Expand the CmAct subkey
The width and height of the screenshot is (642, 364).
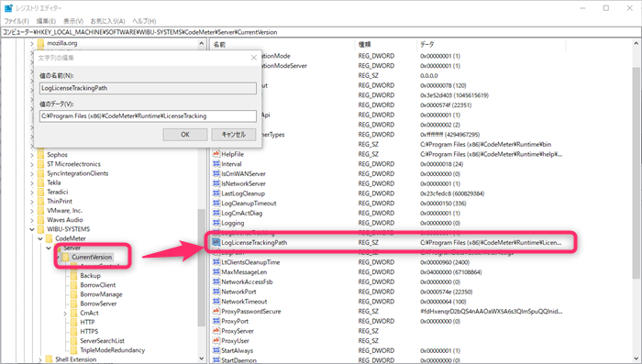click(x=65, y=314)
